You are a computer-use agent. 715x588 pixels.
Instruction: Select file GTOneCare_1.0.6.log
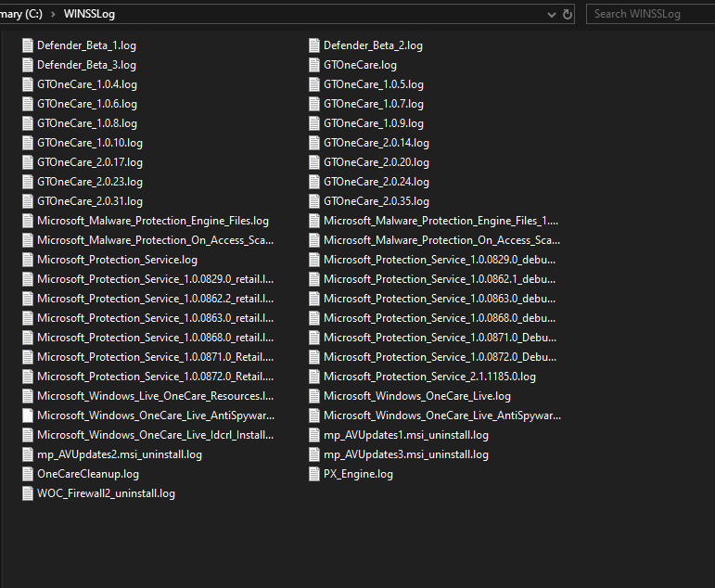click(x=80, y=104)
